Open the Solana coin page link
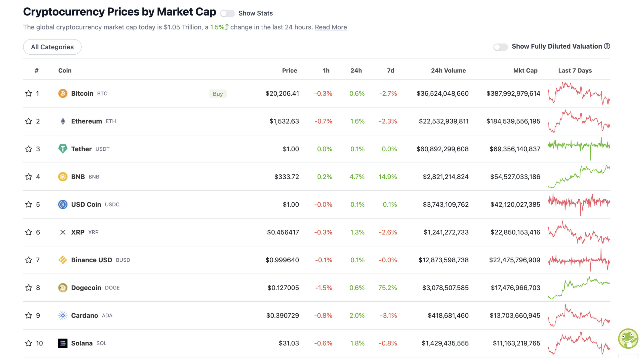Viewport: 644px width, 358px height. [82, 343]
